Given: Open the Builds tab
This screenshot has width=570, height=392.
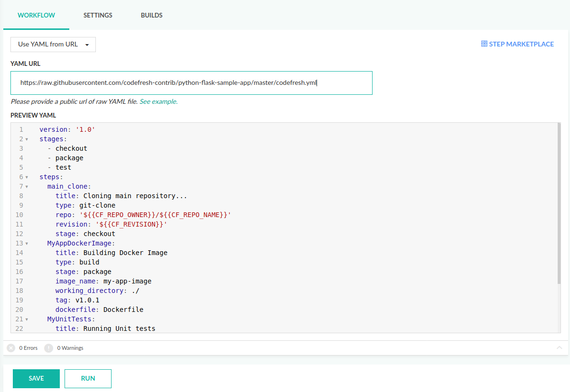Looking at the screenshot, I should pyautogui.click(x=151, y=15).
